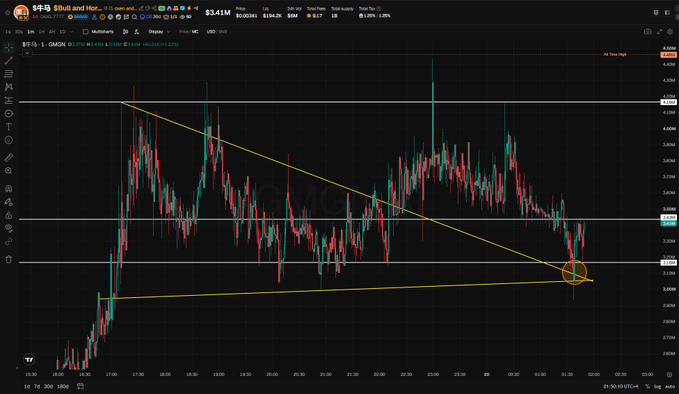Delete drawings with the trash icon
The width and height of the screenshot is (679, 394).
9,259
